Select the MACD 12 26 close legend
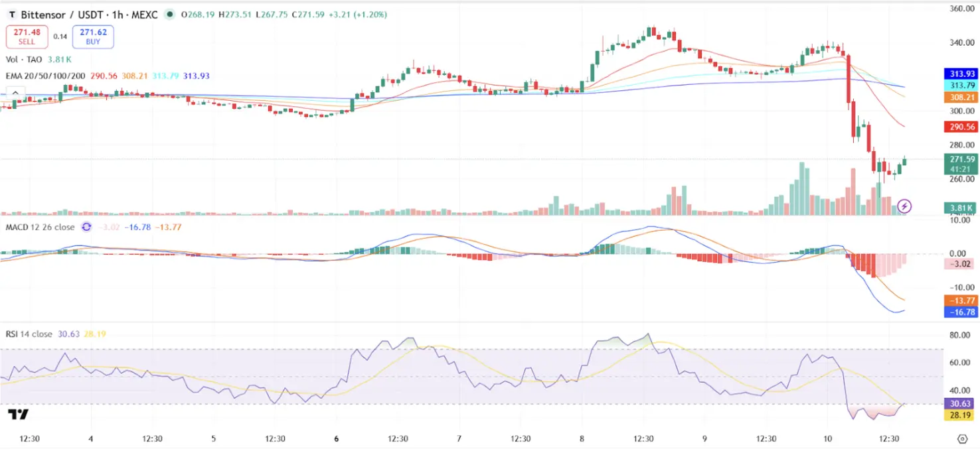The image size is (980, 455). coord(40,227)
